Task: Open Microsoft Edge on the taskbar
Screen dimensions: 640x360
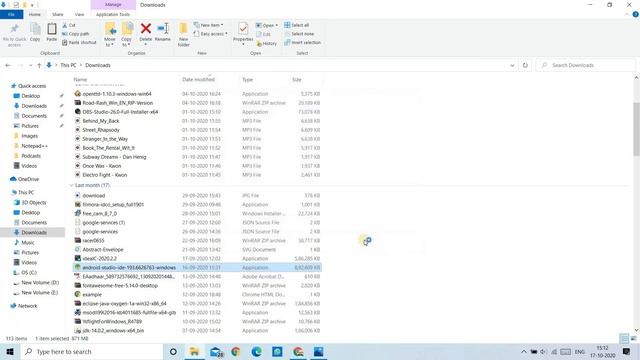Action: pyautogui.click(x=257, y=351)
